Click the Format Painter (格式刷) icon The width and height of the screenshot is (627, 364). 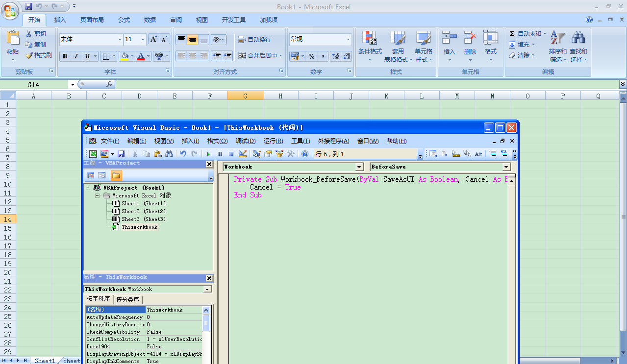pos(39,55)
